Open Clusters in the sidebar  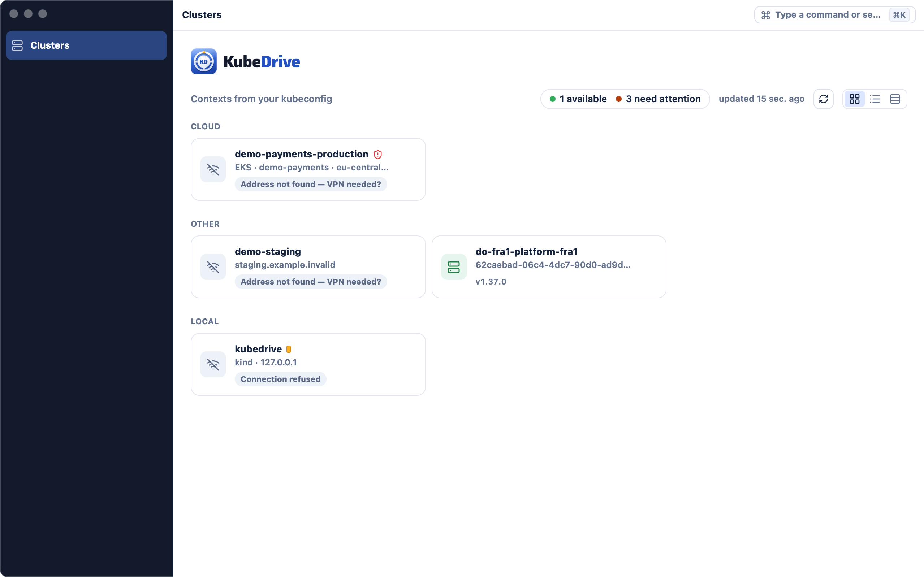point(86,45)
